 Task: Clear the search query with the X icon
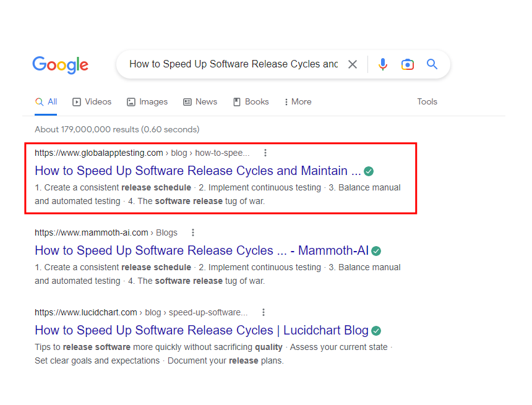tap(353, 64)
